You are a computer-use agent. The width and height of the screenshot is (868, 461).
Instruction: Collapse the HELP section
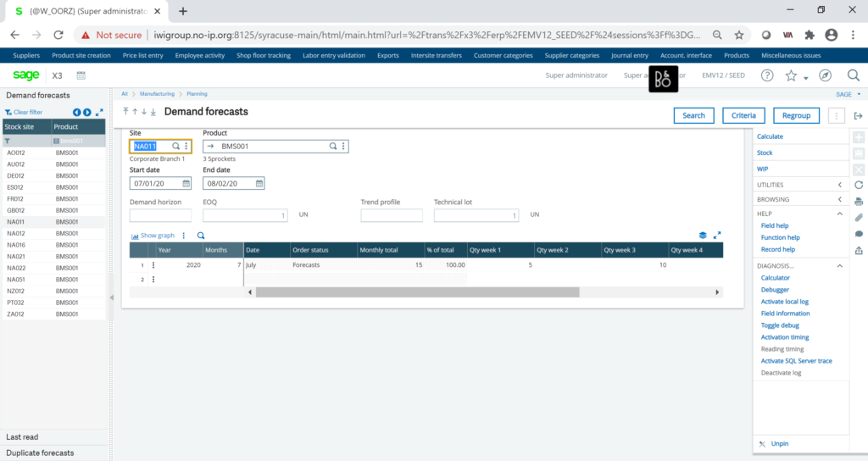pyautogui.click(x=840, y=214)
